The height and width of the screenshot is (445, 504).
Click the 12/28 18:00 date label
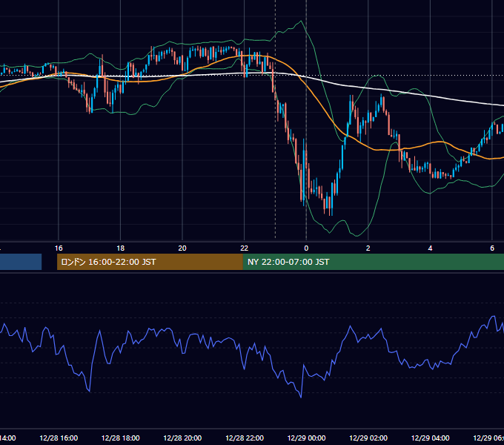(x=121, y=438)
